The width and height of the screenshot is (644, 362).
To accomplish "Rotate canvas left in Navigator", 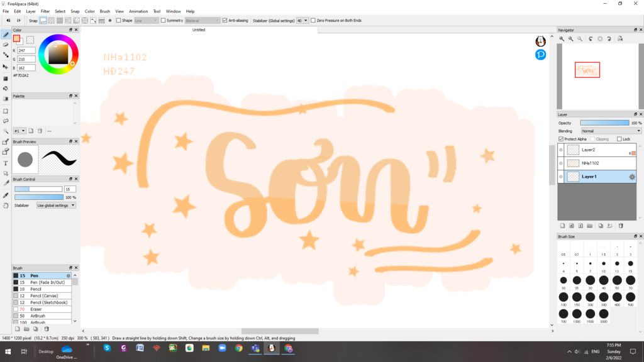I will pos(591,38).
